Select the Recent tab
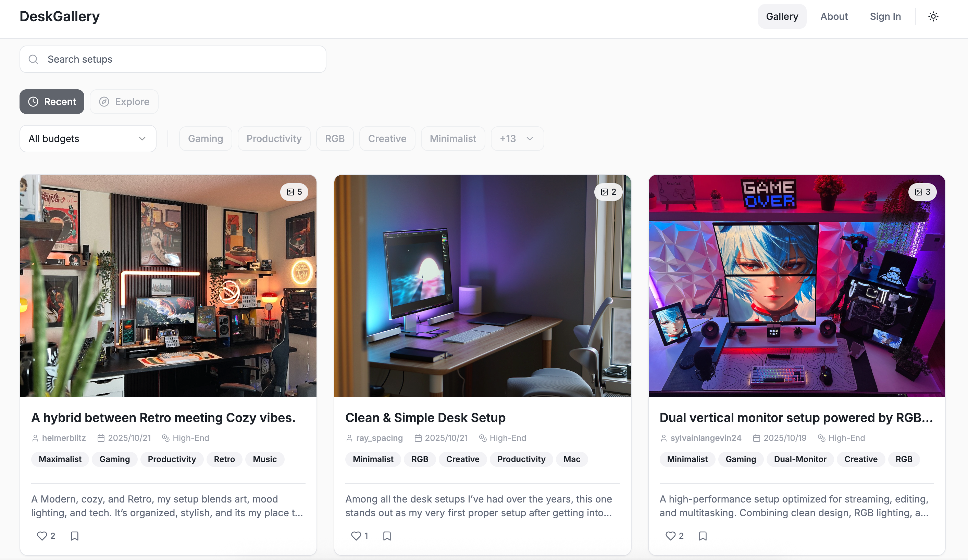 pos(52,102)
